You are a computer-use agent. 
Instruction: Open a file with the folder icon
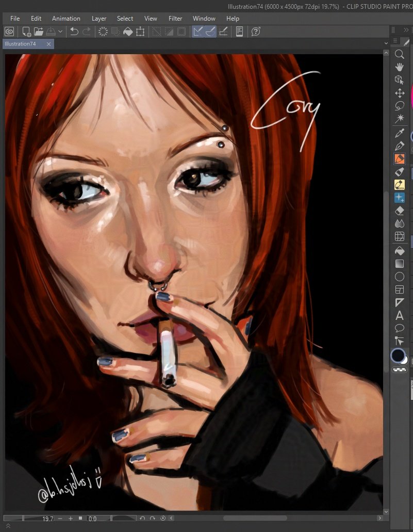38,31
